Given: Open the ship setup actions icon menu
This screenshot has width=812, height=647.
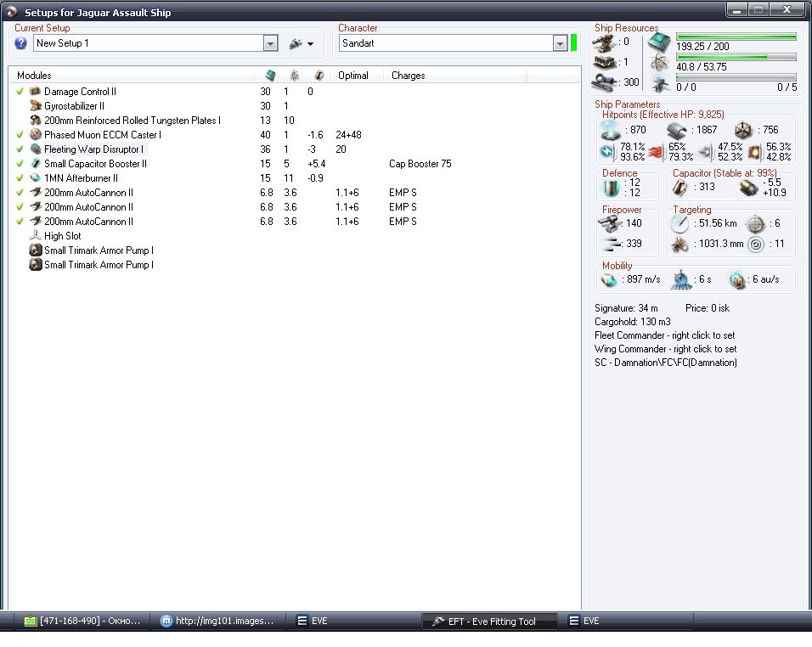Looking at the screenshot, I should (302, 44).
